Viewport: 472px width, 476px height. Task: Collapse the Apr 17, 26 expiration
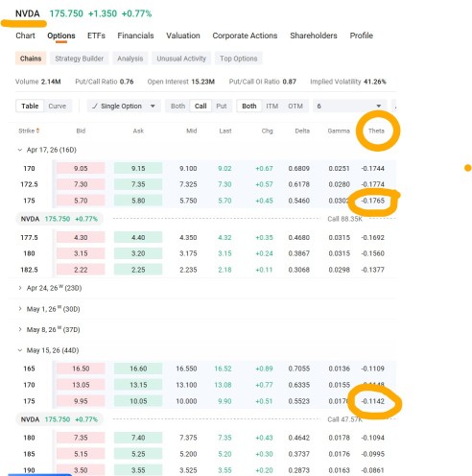[20, 150]
